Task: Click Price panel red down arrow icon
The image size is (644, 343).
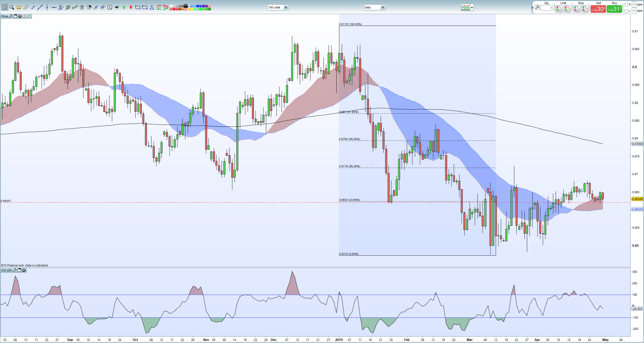Action: pyautogui.click(x=24, y=16)
